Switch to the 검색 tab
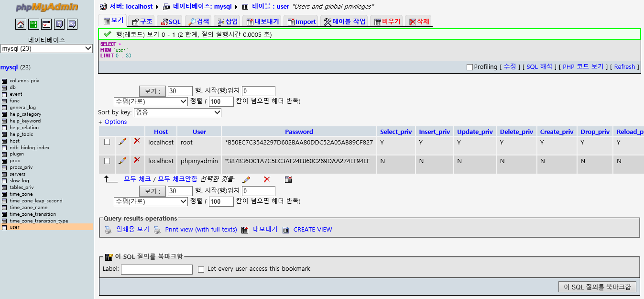 [198, 22]
